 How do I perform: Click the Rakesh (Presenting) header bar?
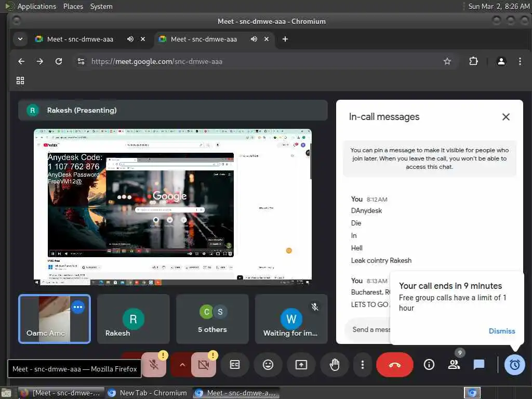(x=172, y=110)
